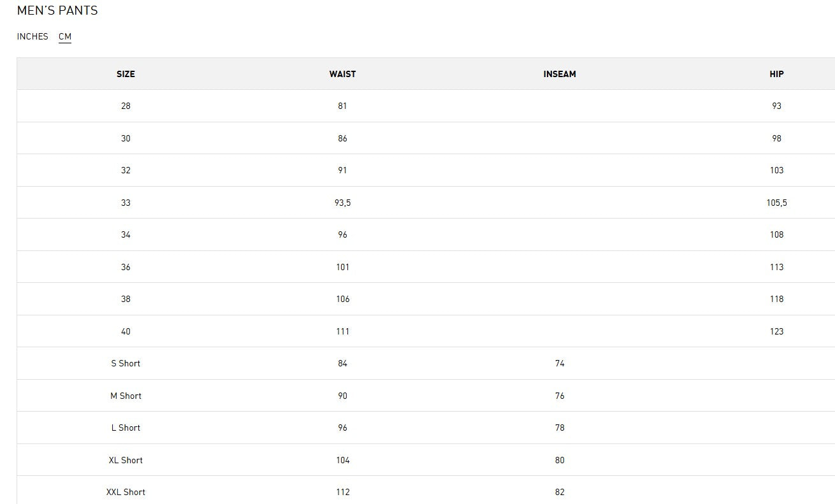Select size 33 row label
This screenshot has width=835, height=504.
click(126, 203)
